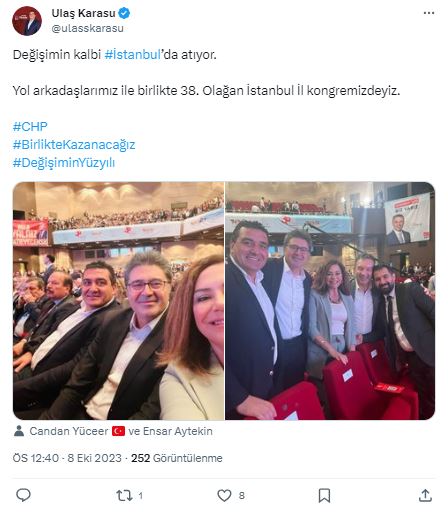
Task: Open the Ulaş Karasu profile avatar
Action: point(27,21)
